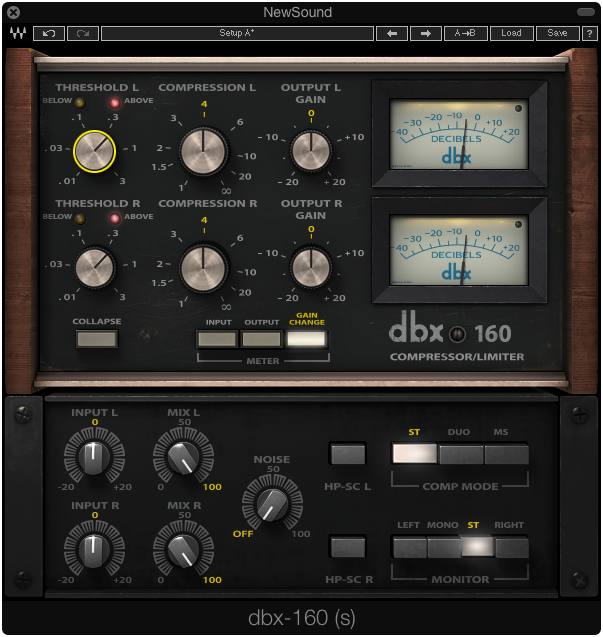The height and width of the screenshot is (637, 603).
Task: Click Input L value 0
Action: 95,422
